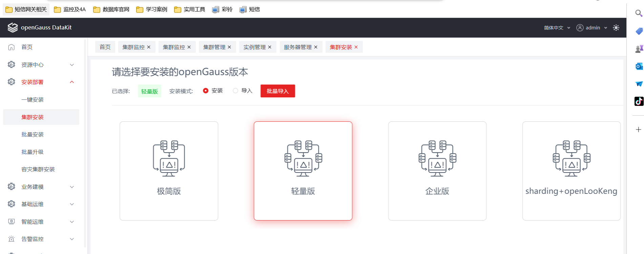Expand the 业务建模 menu chevron

coord(72,187)
